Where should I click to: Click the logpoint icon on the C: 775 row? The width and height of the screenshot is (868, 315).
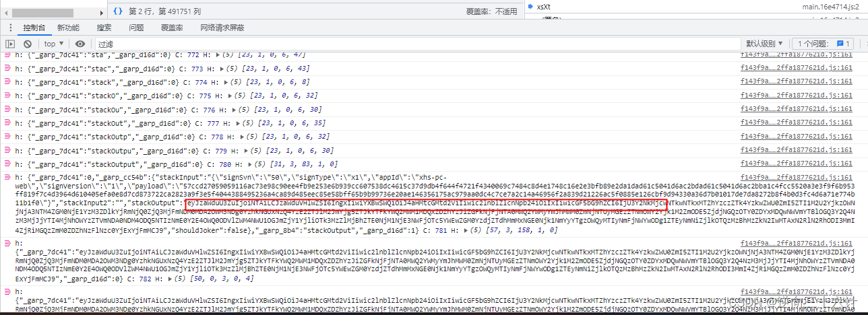[x=7, y=96]
